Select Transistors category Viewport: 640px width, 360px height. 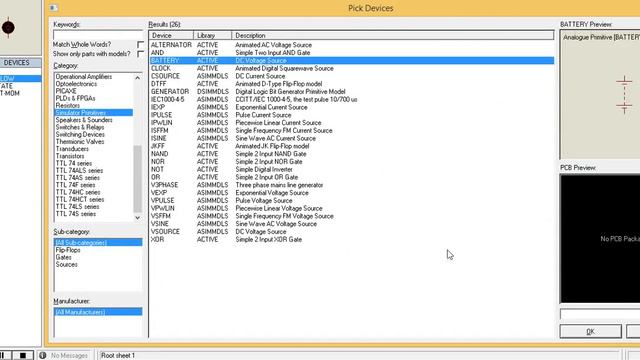pyautogui.click(x=93, y=156)
